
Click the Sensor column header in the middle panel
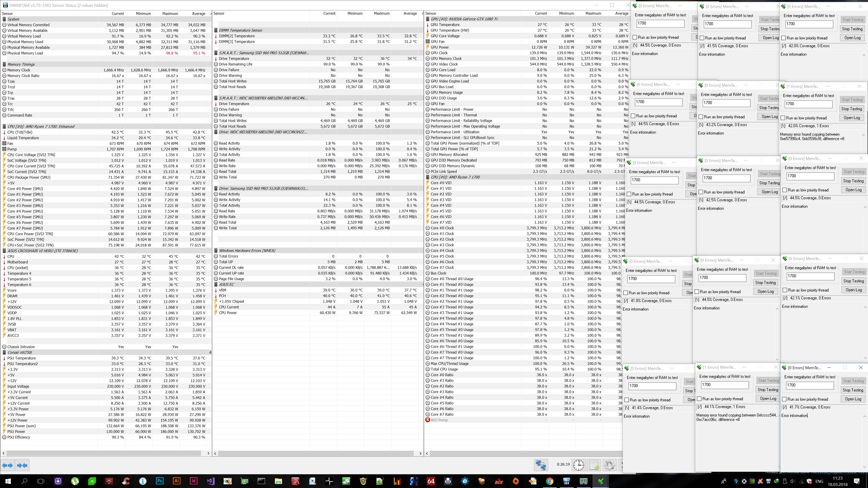[x=219, y=14]
